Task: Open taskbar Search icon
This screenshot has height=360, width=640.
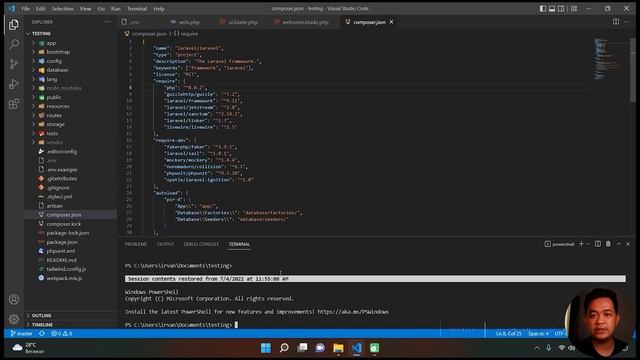Action: (x=284, y=348)
